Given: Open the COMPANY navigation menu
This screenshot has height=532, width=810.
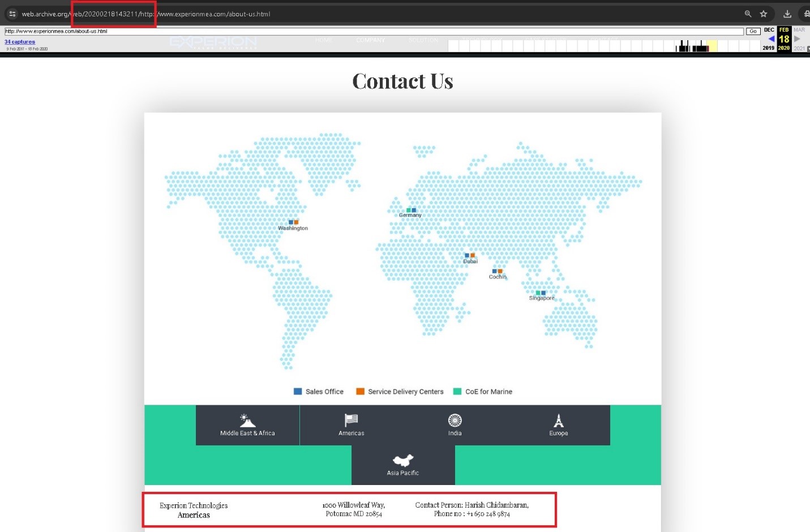Looking at the screenshot, I should (x=371, y=40).
